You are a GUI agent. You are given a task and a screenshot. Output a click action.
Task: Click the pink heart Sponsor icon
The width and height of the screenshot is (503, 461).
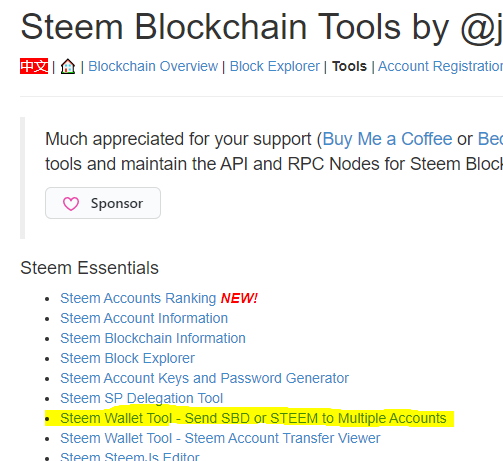(71, 203)
